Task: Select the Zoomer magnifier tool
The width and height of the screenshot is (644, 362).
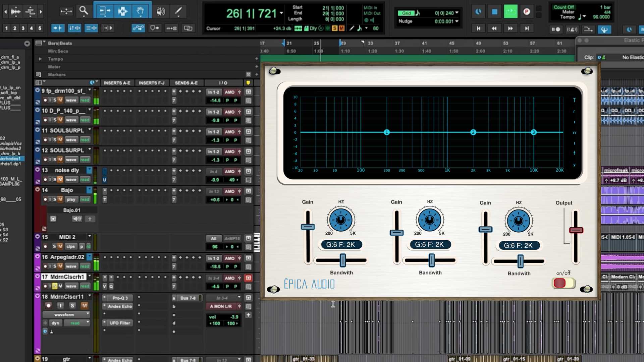Action: pyautogui.click(x=83, y=10)
